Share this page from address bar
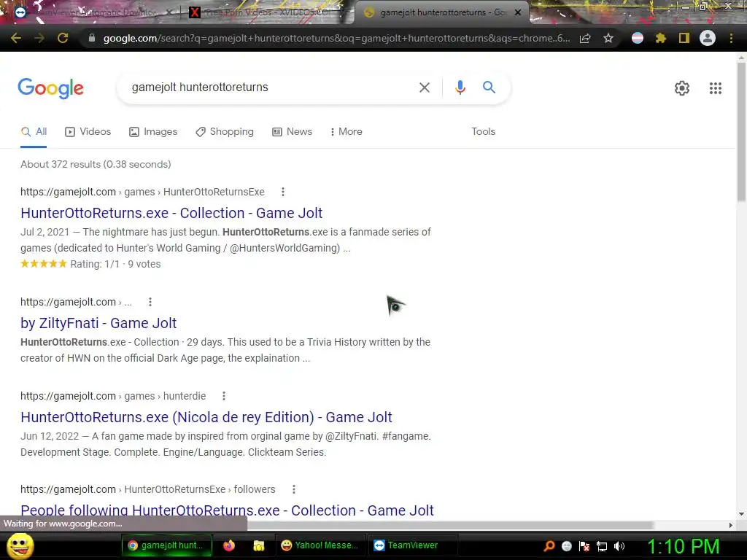Image resolution: width=747 pixels, height=560 pixels. point(586,38)
